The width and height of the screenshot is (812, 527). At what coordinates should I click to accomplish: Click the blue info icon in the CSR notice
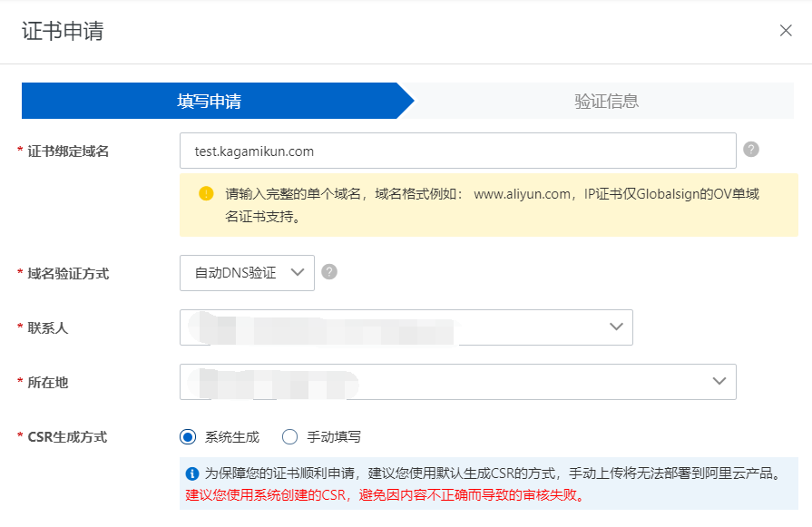[x=192, y=473]
